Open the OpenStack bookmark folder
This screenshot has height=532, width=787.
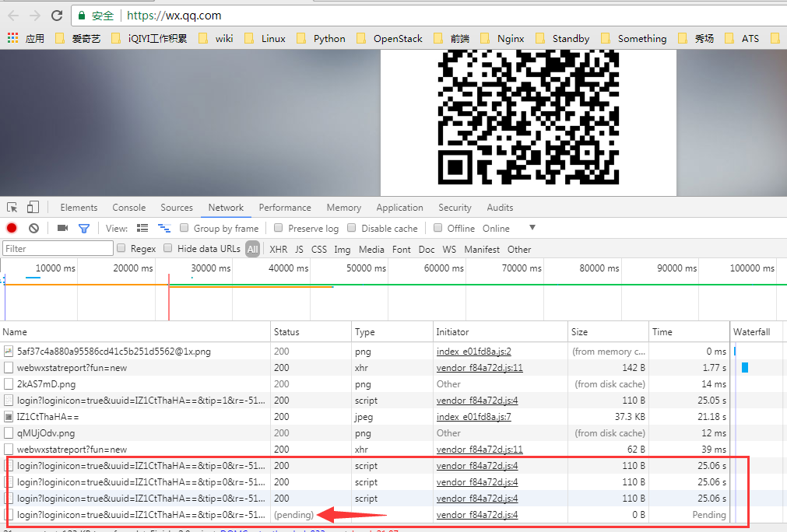pyautogui.click(x=389, y=38)
